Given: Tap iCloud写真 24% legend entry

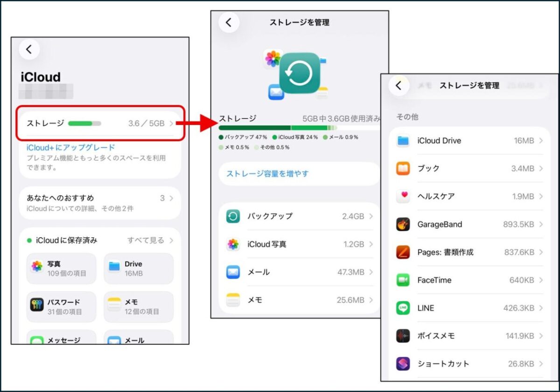Looking at the screenshot, I should [x=295, y=138].
